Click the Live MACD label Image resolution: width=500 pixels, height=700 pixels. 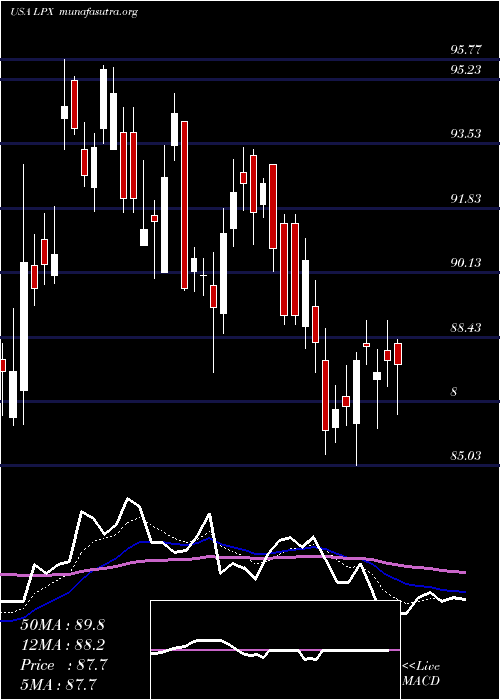click(x=421, y=674)
